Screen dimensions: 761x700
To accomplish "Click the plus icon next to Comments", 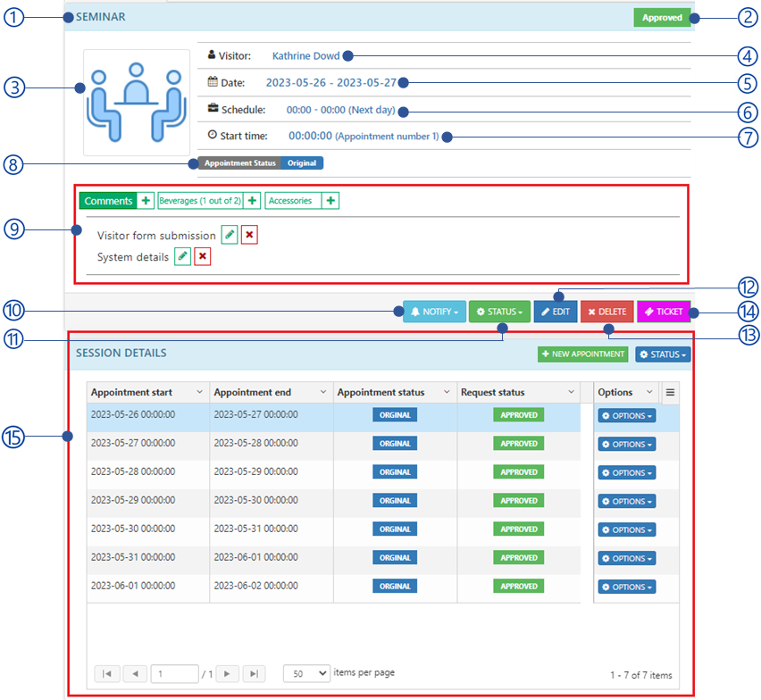I will click(x=146, y=201).
